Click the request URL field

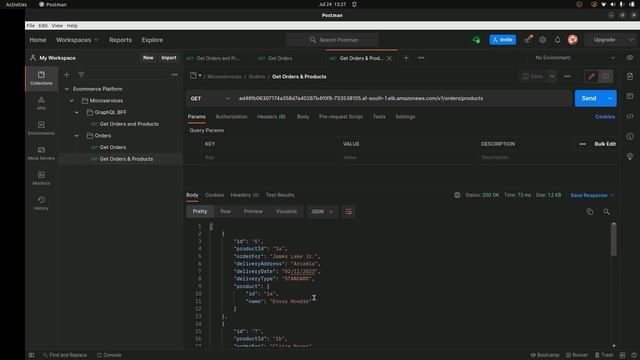403,98
